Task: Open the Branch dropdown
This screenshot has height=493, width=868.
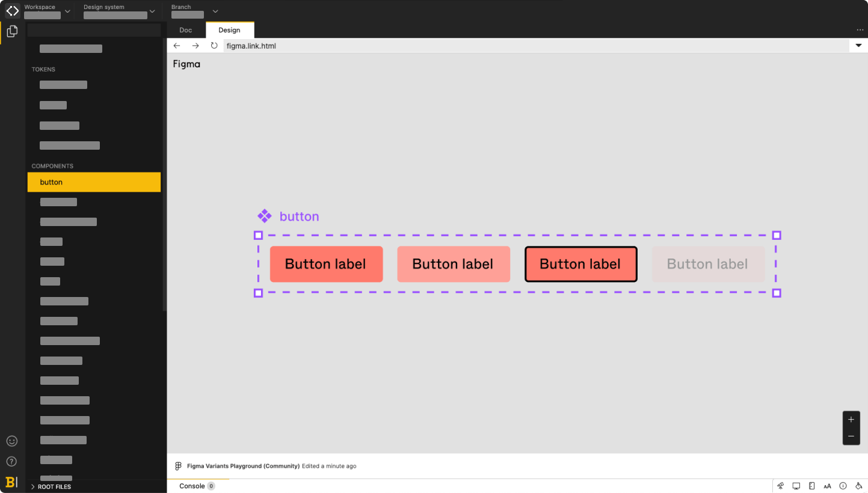Action: pyautogui.click(x=215, y=11)
